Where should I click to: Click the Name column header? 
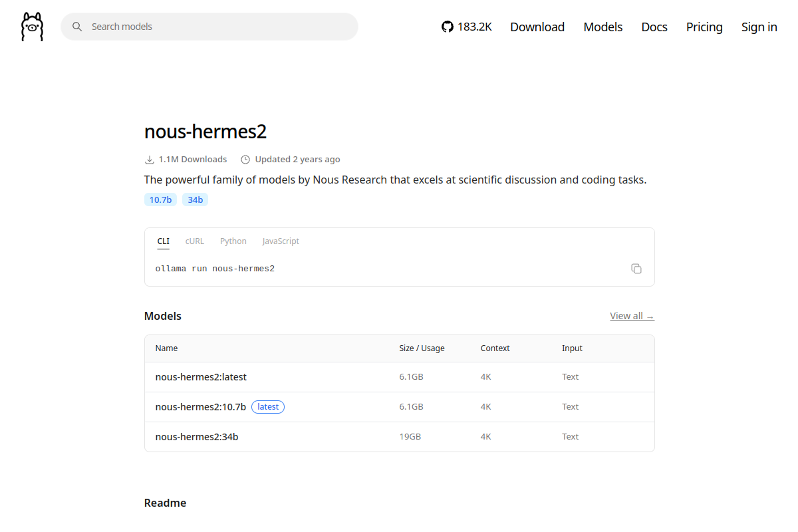pos(167,348)
